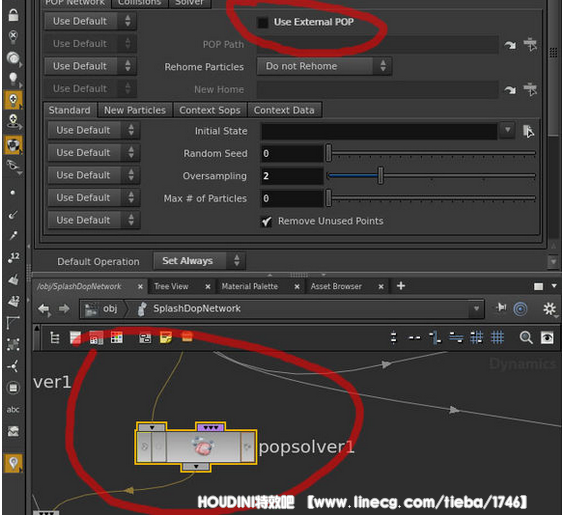
Task: Add a new pane tab with plus button
Action: 401,286
